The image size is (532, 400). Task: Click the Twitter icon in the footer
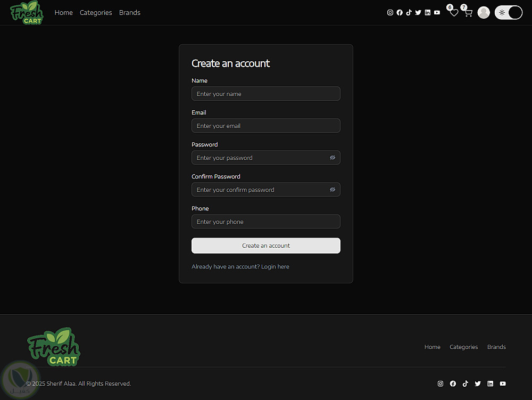coord(478,383)
